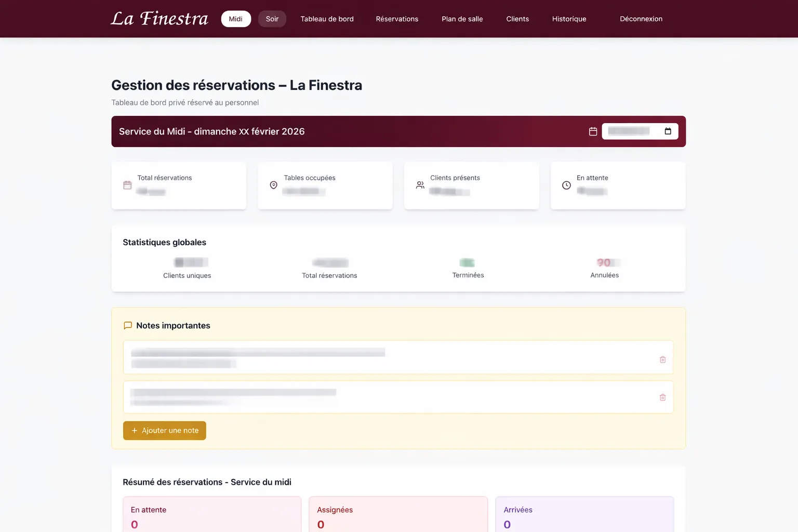Screen dimensions: 798x532
Task: Expand the Statistiques globales section
Action: [x=164, y=242]
